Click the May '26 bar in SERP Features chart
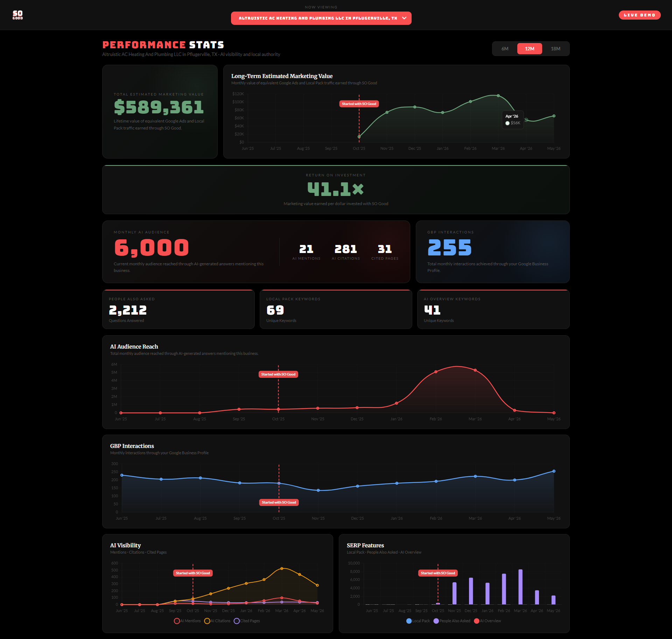 click(x=553, y=600)
